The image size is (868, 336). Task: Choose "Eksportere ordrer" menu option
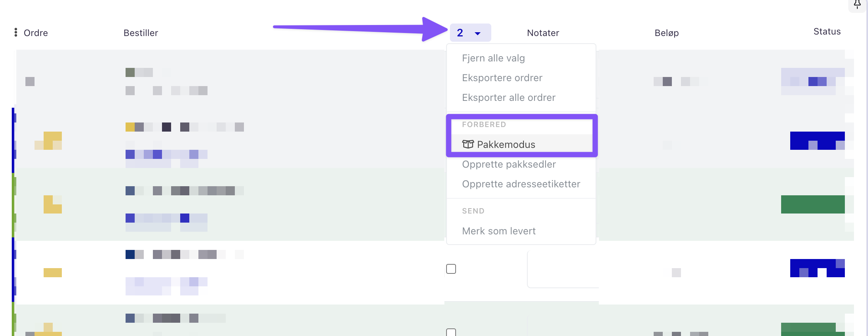tap(502, 78)
